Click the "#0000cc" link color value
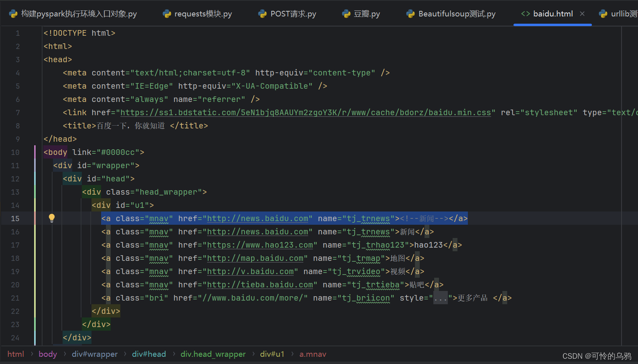Screen dimensions: 638x364 (x=118, y=152)
